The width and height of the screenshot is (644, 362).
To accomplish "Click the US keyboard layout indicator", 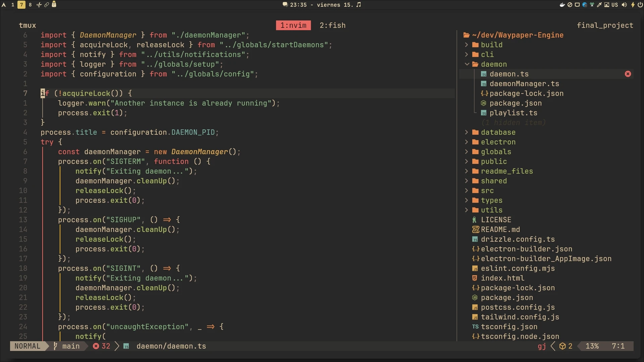I will 614,5.
